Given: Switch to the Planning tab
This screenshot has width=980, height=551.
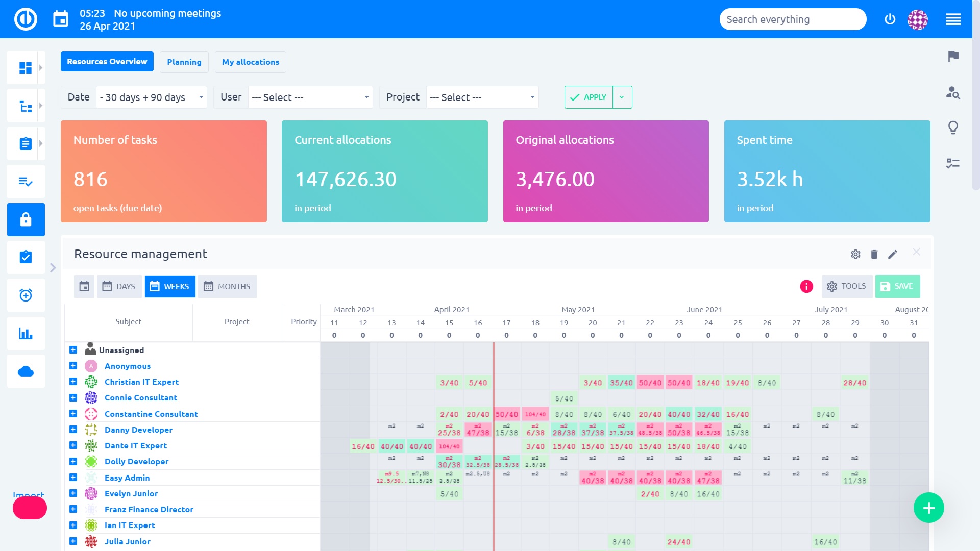Looking at the screenshot, I should (184, 61).
